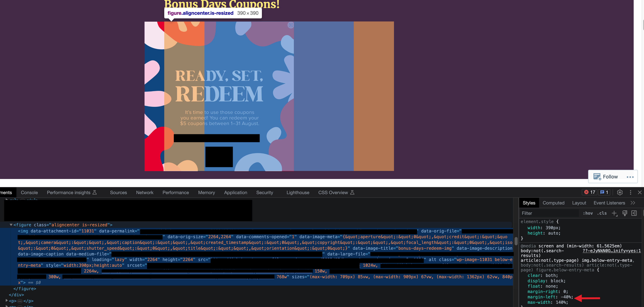
Task: Open the customize DevTools three-dot menu
Action: click(631, 192)
